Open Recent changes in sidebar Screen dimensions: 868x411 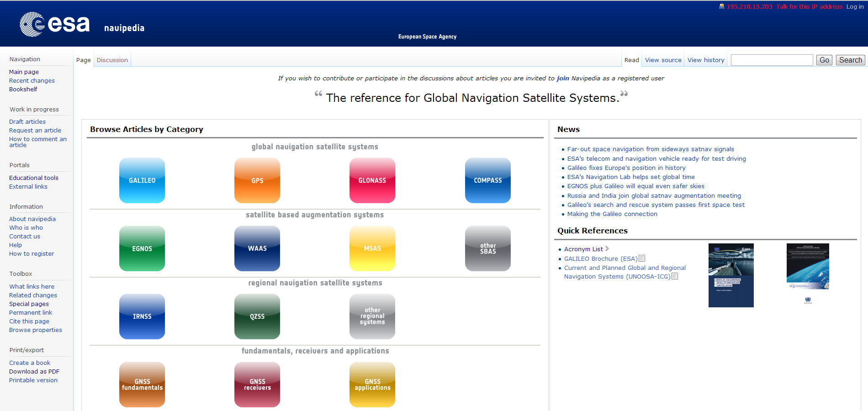click(x=32, y=80)
